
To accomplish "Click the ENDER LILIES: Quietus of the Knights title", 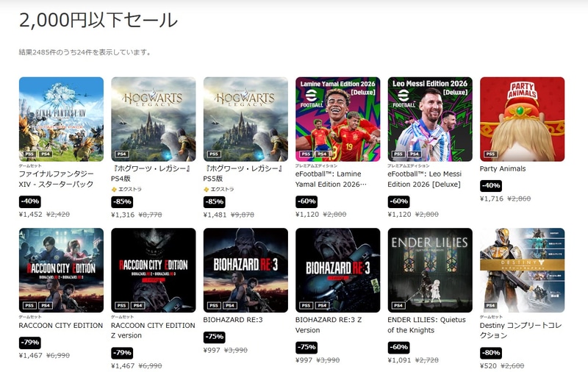I will point(426,325).
